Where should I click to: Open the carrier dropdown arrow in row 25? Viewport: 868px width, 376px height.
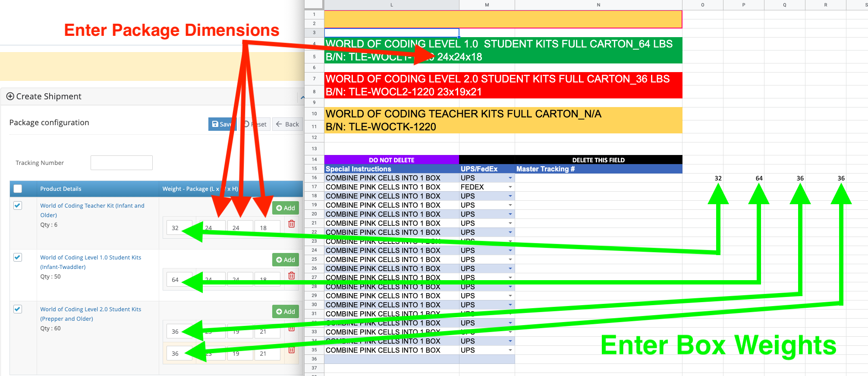[510, 259]
